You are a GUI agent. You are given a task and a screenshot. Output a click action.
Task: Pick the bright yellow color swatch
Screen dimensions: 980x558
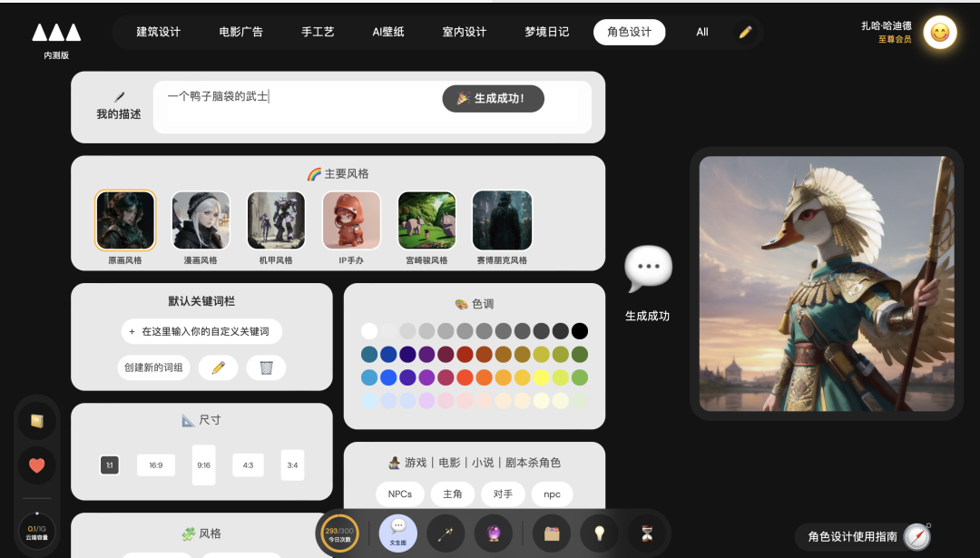(541, 377)
